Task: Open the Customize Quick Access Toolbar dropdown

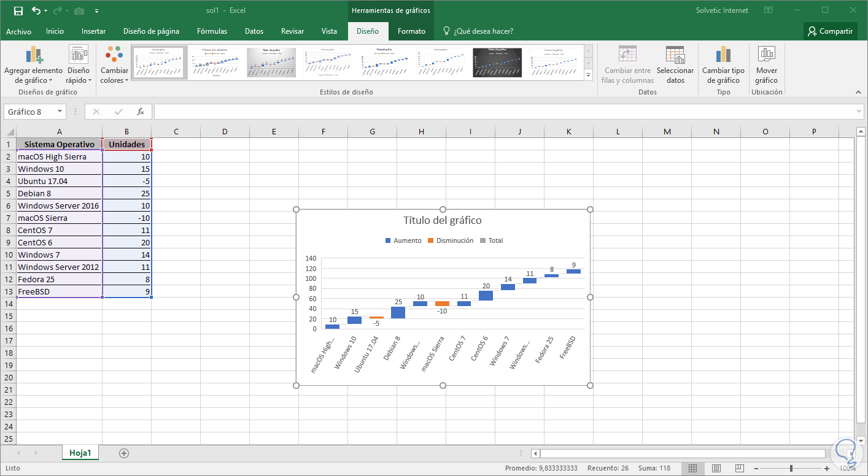Action: coord(97,11)
